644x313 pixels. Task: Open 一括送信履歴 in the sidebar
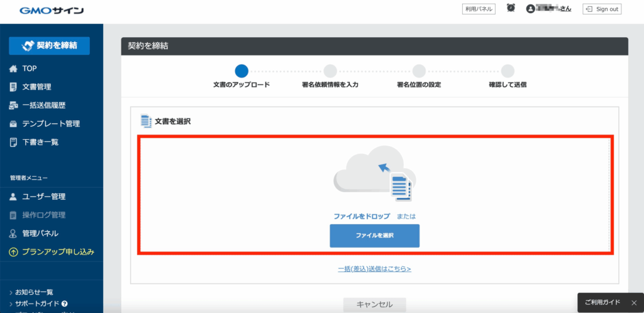(x=43, y=105)
